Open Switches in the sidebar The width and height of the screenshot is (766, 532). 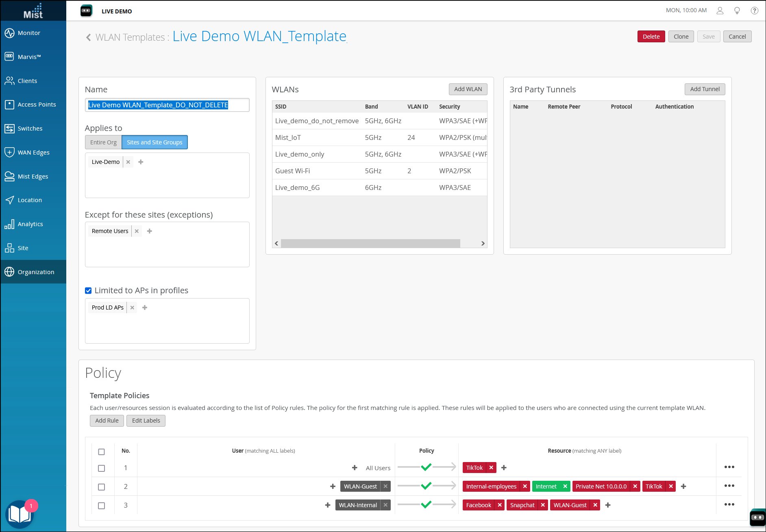click(33, 129)
